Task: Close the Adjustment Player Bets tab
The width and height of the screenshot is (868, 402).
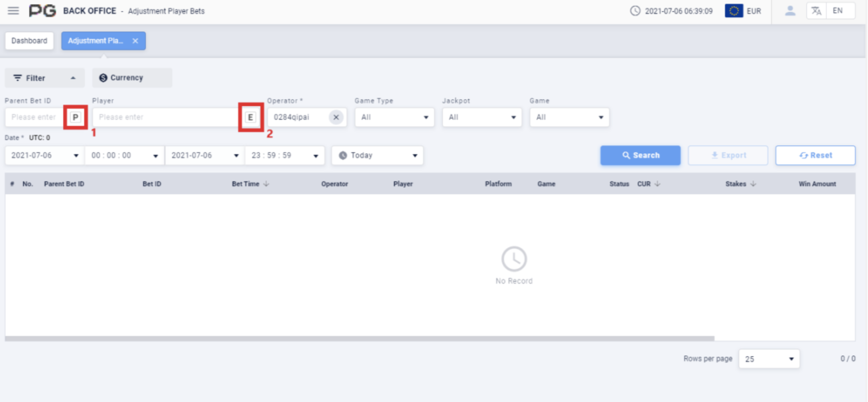Action: point(135,41)
